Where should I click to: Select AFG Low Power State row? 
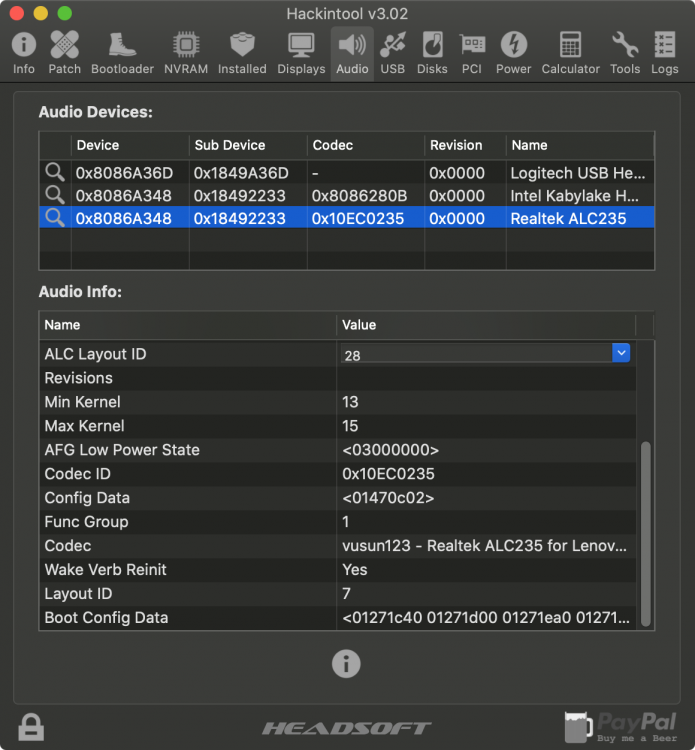[338, 450]
